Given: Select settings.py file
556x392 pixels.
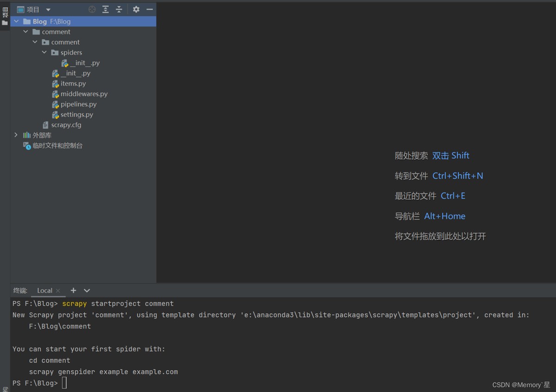Looking at the screenshot, I should (x=77, y=114).
